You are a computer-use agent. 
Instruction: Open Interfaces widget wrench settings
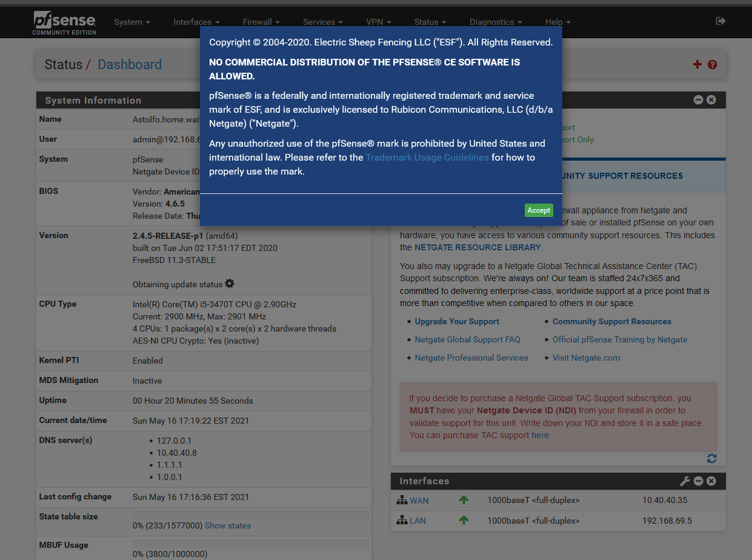point(685,481)
